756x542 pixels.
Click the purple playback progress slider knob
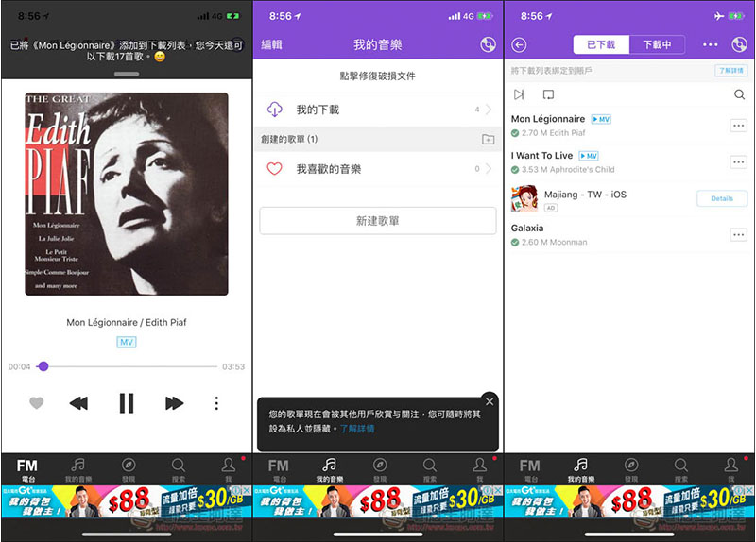[43, 366]
